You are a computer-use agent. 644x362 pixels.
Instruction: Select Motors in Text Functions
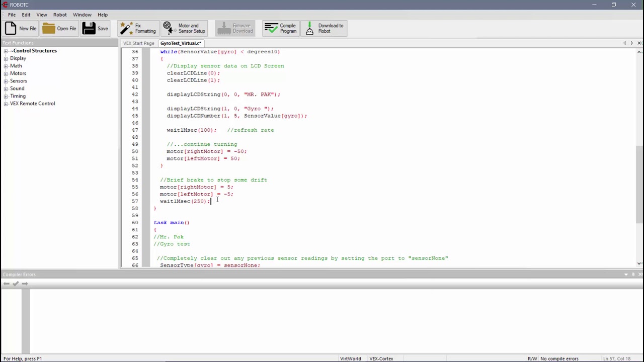18,73
